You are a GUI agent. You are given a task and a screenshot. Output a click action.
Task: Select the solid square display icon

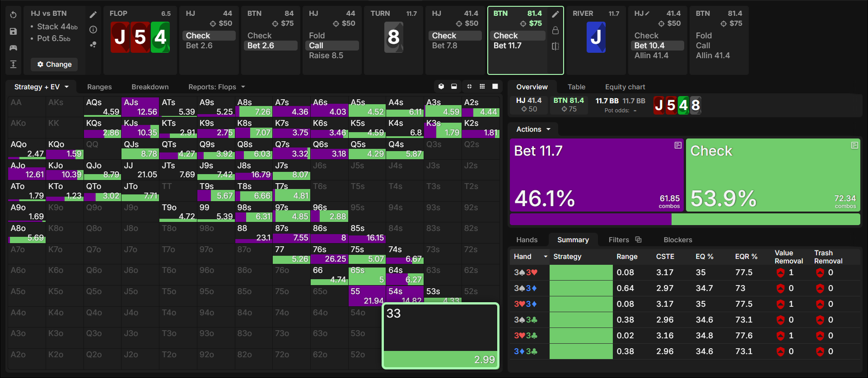coord(495,87)
